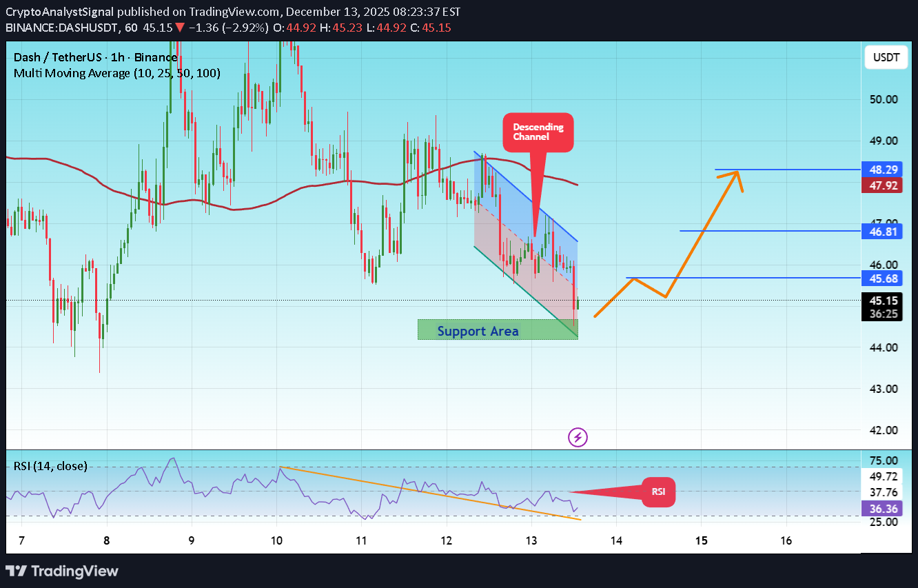Click date 14 on the time axis
This screenshot has height=588, width=918.
point(617,541)
